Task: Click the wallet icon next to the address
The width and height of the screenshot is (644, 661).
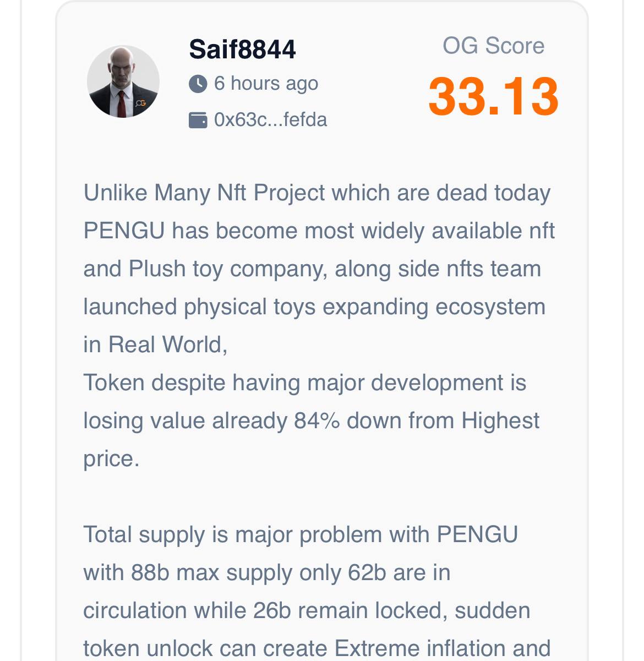Action: pyautogui.click(x=198, y=120)
